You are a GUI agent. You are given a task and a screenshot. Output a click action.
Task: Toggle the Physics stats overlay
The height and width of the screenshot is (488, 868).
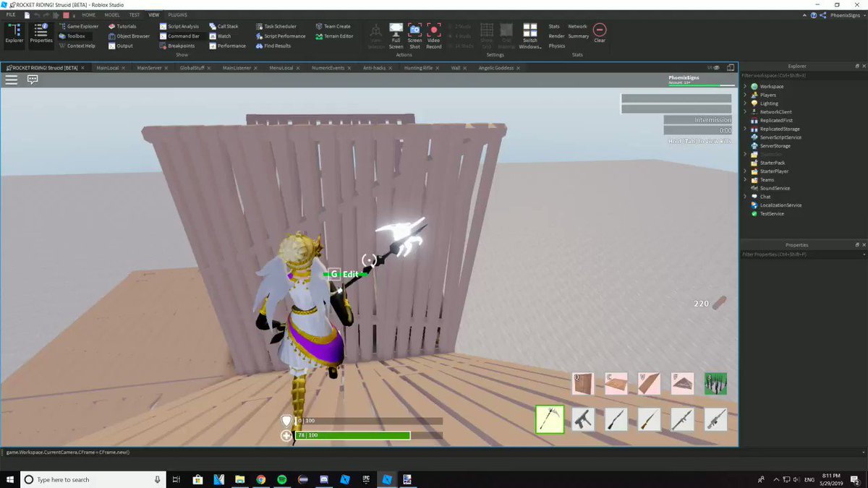[557, 46]
